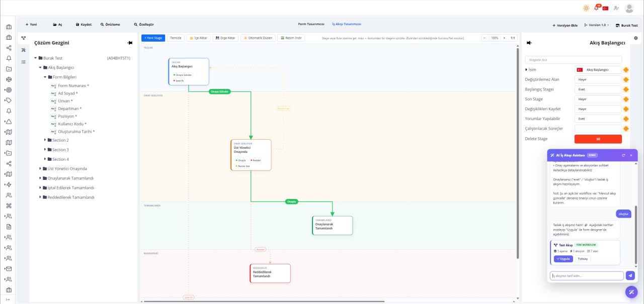
Task: Expand İptal Edilerek Tamamlandı node
Action: [x=40, y=188]
